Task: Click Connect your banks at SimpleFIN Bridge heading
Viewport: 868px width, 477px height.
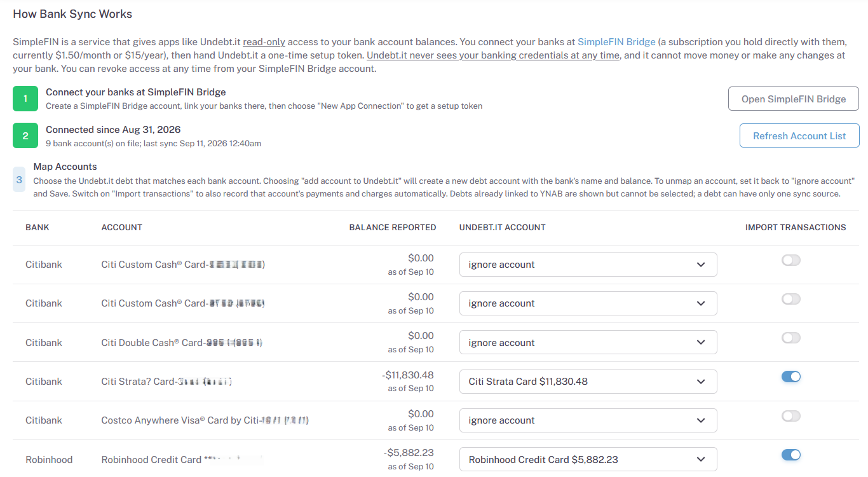Action: (x=136, y=92)
